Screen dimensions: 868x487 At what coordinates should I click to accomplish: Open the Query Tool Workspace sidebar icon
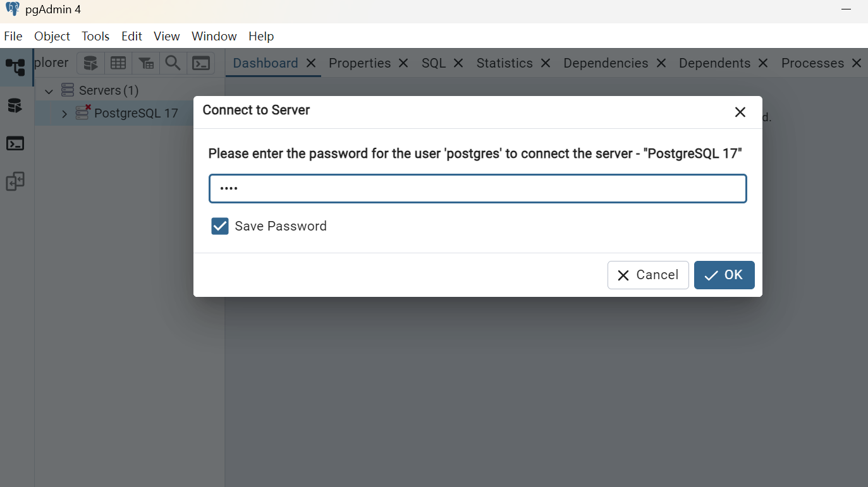[15, 105]
